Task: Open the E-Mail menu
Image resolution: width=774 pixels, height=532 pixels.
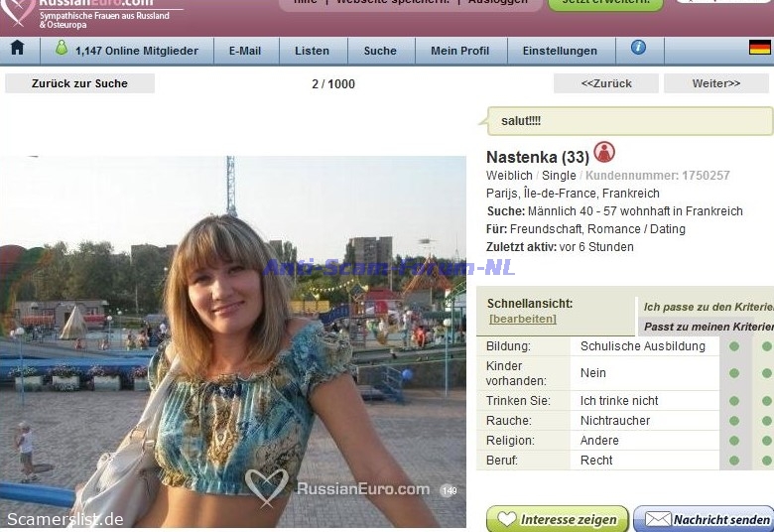Action: tap(244, 51)
